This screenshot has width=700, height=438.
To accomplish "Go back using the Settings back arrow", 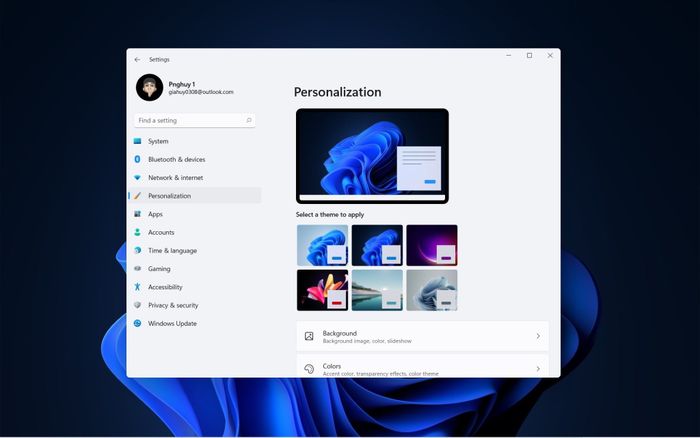I will click(137, 59).
